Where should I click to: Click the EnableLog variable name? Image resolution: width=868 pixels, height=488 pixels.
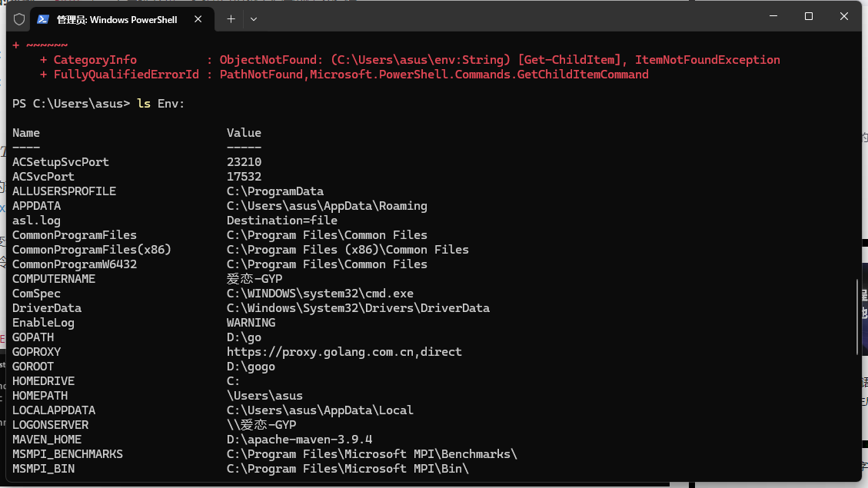pos(43,323)
